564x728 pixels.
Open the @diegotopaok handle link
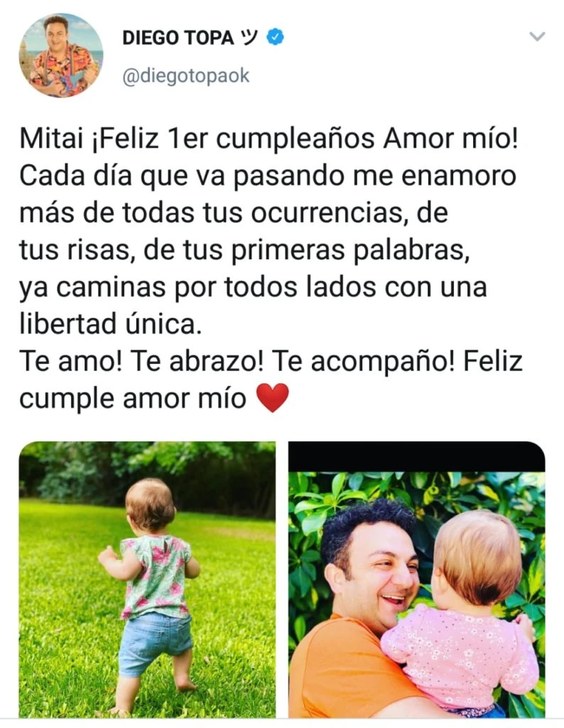186,75
